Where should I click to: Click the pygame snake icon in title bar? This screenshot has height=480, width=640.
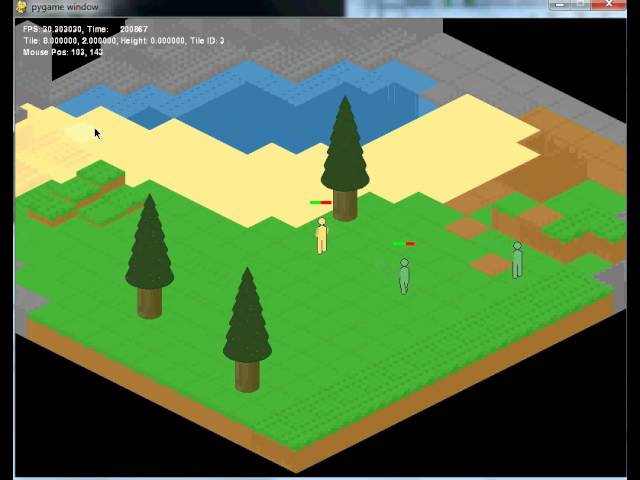pos(22,7)
